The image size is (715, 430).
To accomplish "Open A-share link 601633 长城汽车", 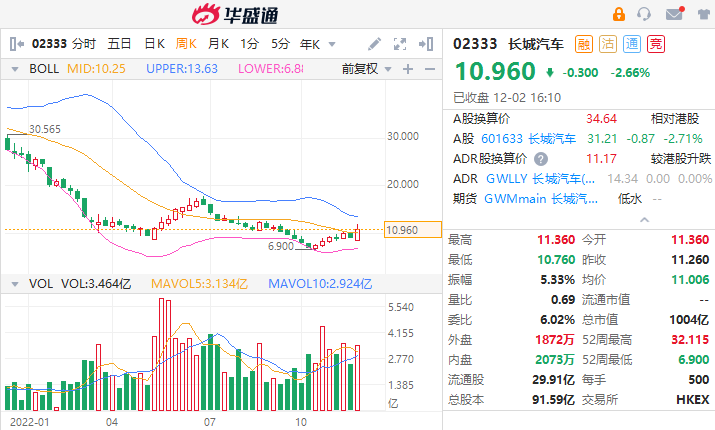I will (528, 139).
